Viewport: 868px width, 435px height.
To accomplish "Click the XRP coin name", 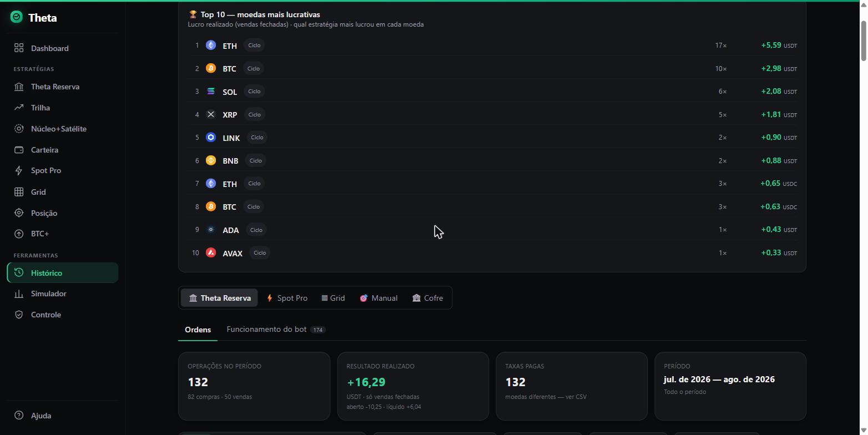I will click(230, 115).
